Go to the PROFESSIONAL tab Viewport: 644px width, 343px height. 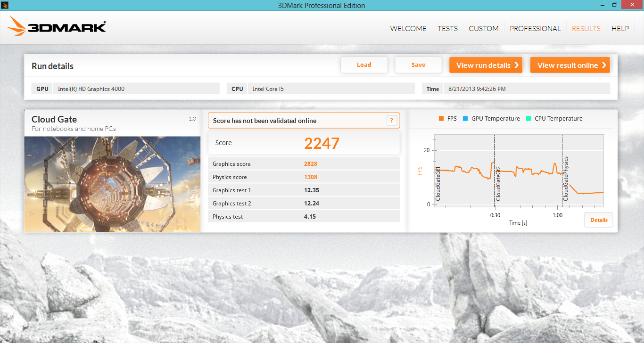click(535, 28)
